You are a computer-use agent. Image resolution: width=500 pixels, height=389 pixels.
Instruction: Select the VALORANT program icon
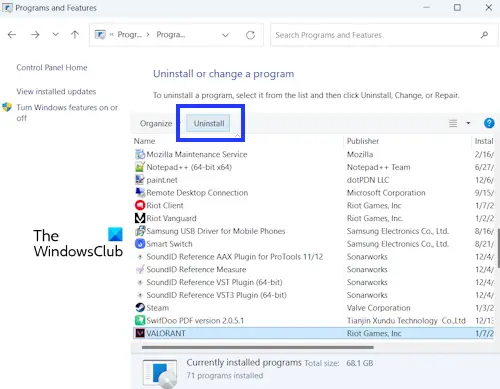pos(140,333)
